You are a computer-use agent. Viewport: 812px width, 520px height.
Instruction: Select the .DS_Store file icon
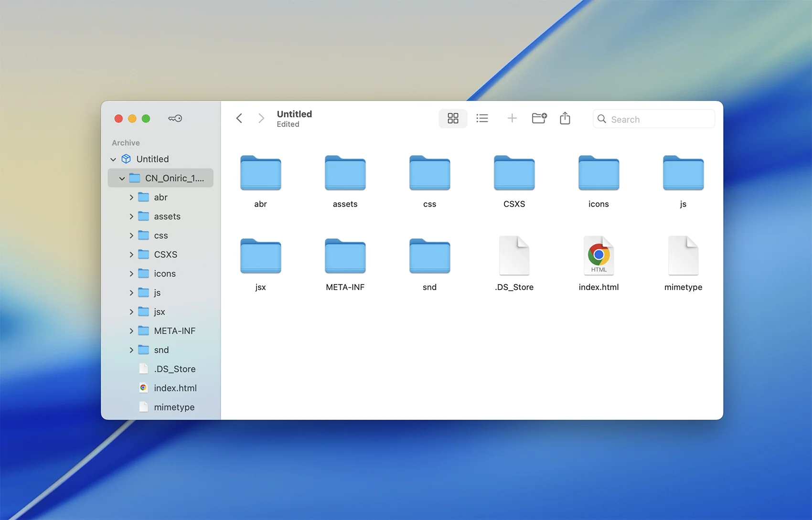click(514, 256)
